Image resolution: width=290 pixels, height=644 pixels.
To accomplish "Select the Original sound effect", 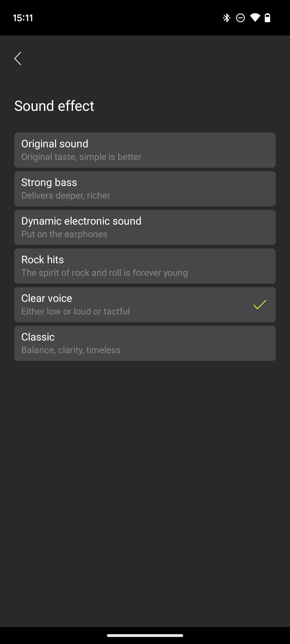I will pyautogui.click(x=145, y=150).
